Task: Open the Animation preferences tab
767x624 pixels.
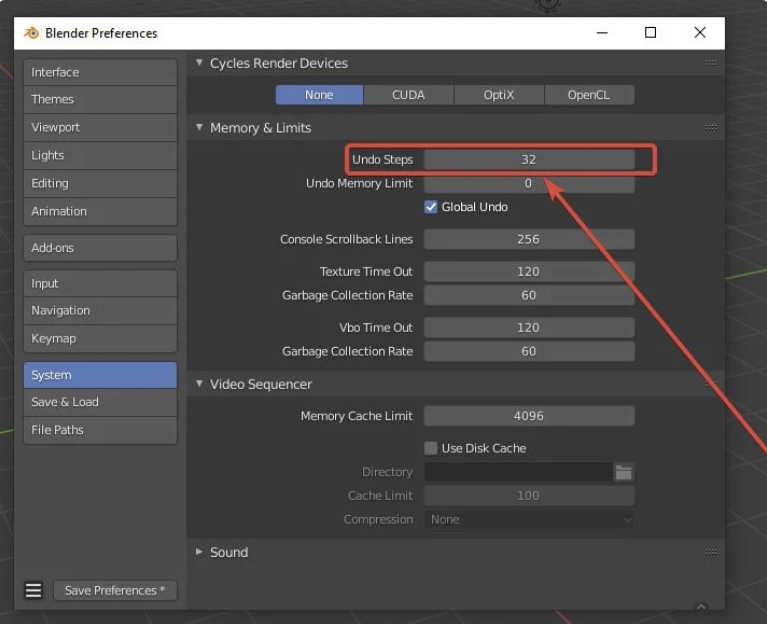Action: pyautogui.click(x=100, y=211)
